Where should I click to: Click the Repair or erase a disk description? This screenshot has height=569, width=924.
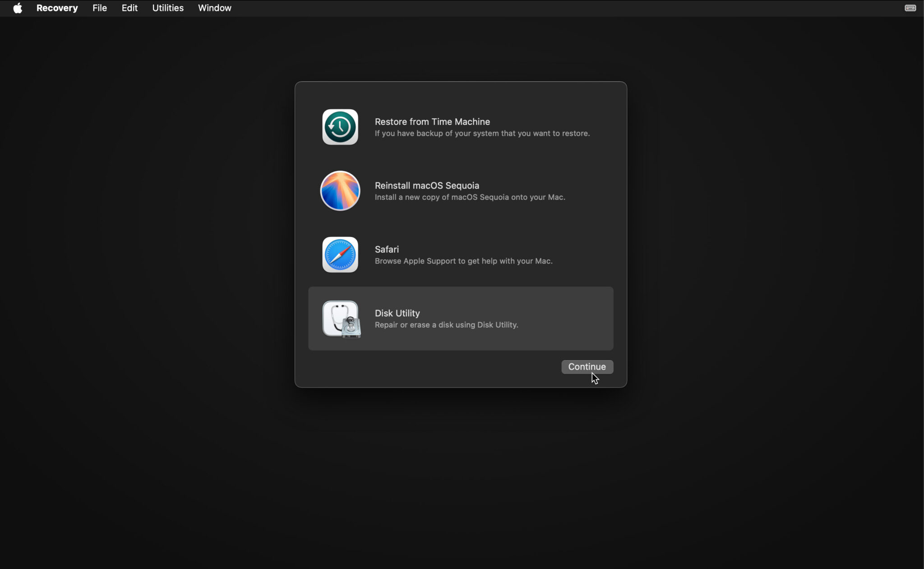[446, 325]
